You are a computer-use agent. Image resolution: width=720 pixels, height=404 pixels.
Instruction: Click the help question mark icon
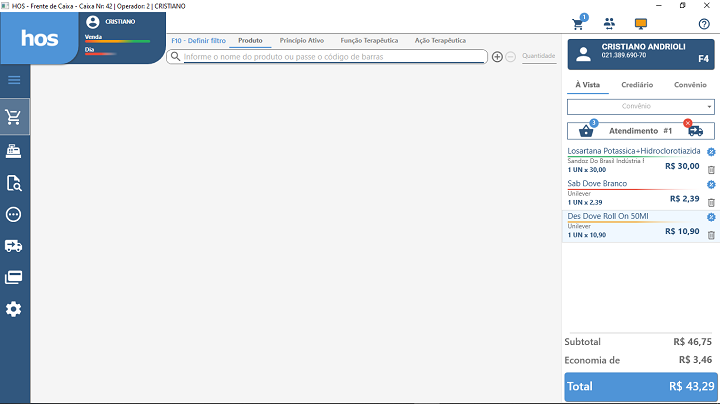[703, 24]
